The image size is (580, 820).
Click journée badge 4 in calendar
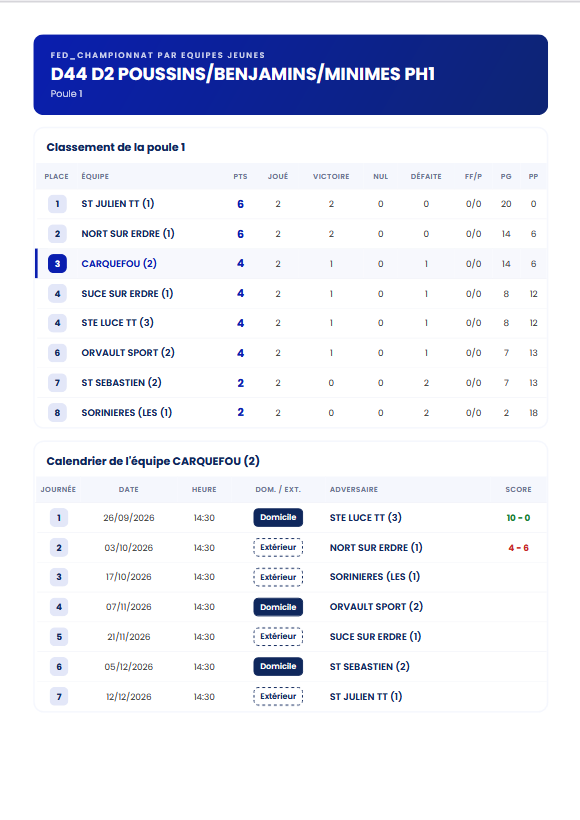(59, 607)
